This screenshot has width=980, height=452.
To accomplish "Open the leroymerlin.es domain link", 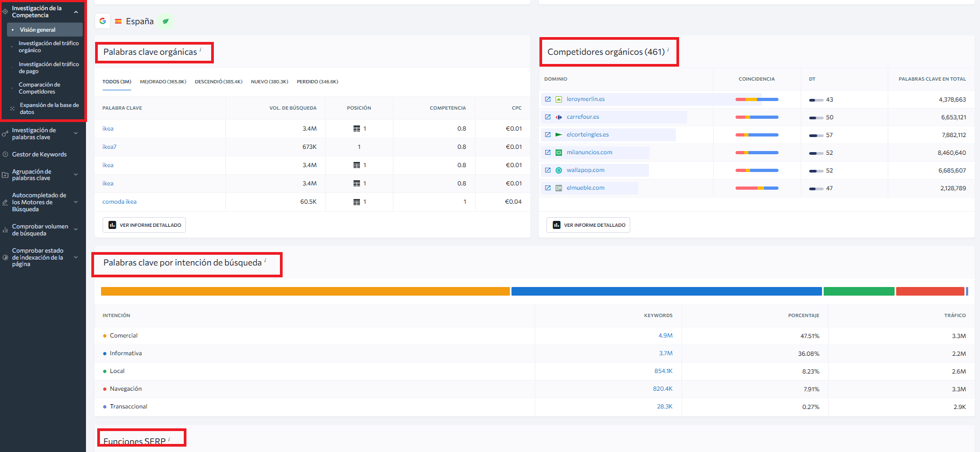I will 586,99.
